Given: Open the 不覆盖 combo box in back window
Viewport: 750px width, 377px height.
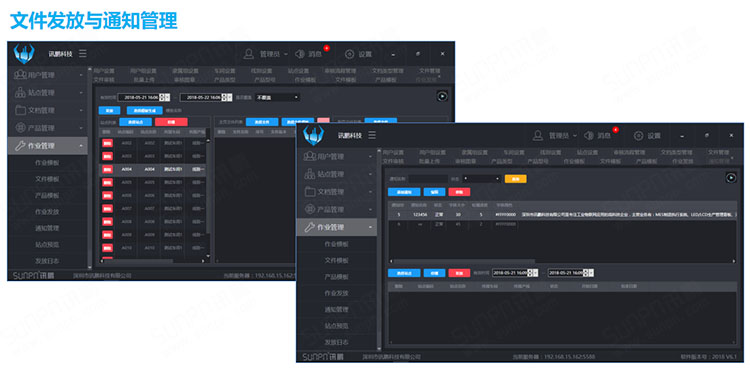Looking at the screenshot, I should tap(277, 97).
